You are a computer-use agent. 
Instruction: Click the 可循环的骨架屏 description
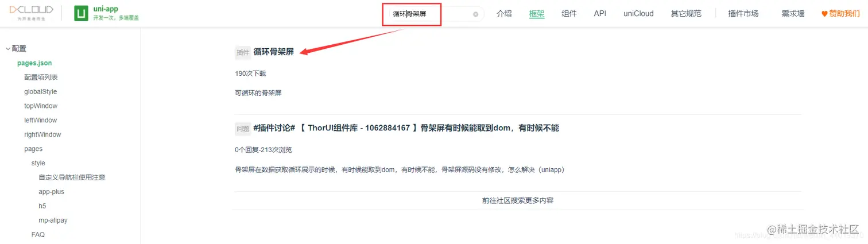[258, 92]
